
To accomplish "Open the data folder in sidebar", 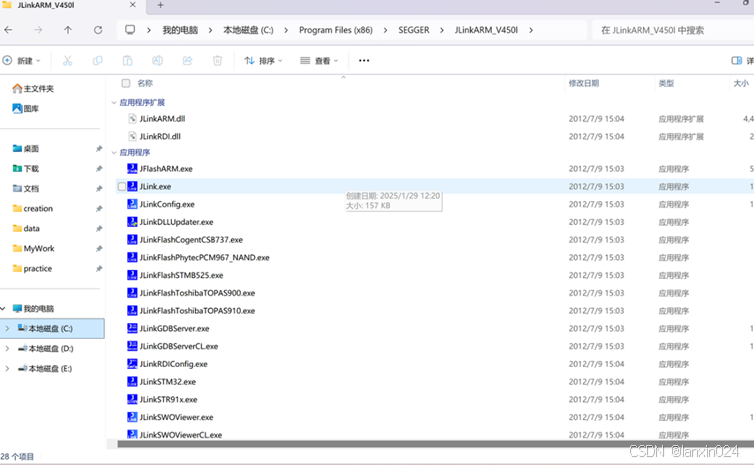I will (x=26, y=228).
